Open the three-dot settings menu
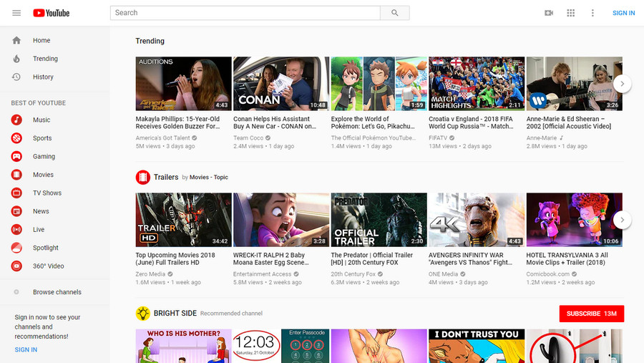The image size is (644, 363). coord(592,13)
